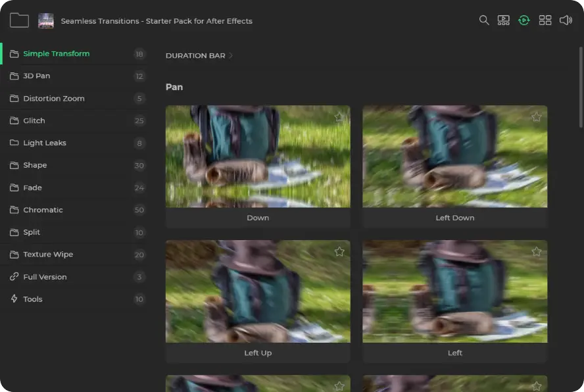Select the Left Up transition thumbnail
584x392 pixels.
[258, 291]
